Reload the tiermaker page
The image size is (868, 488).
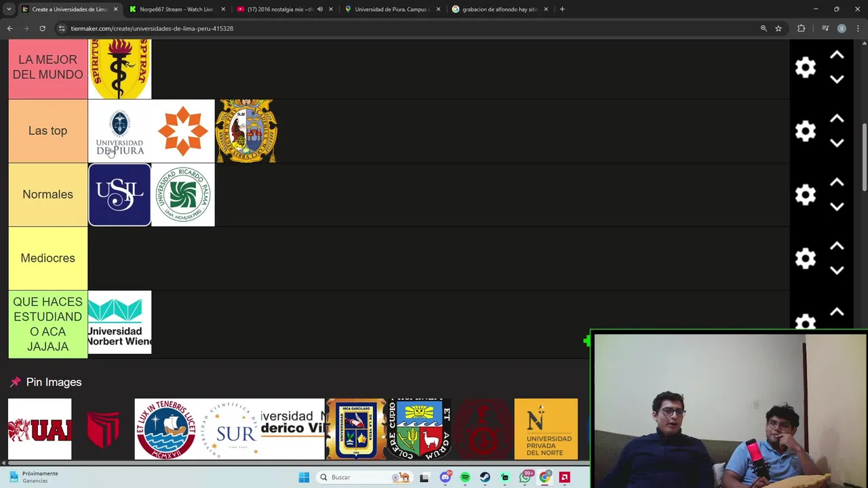[x=43, y=28]
